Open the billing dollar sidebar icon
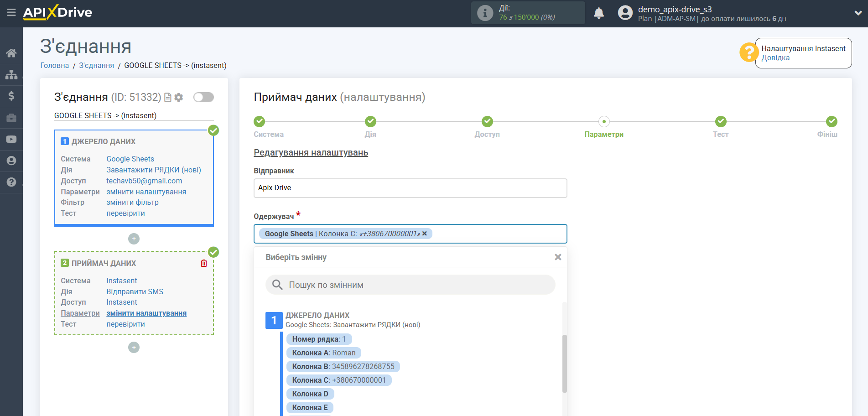868x416 pixels. (11, 96)
